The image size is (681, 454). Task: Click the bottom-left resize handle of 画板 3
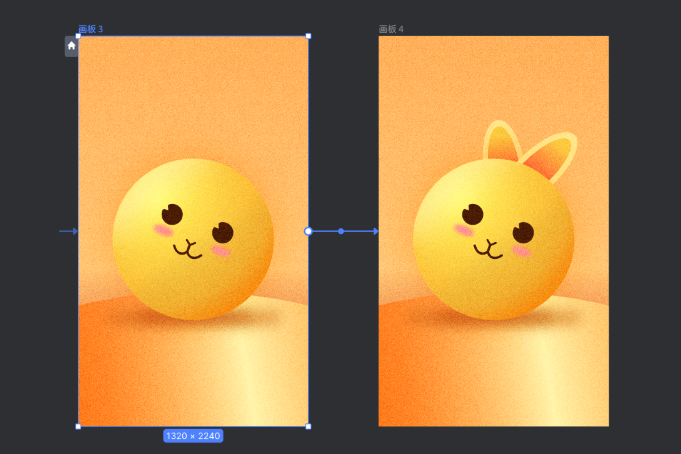click(x=79, y=426)
